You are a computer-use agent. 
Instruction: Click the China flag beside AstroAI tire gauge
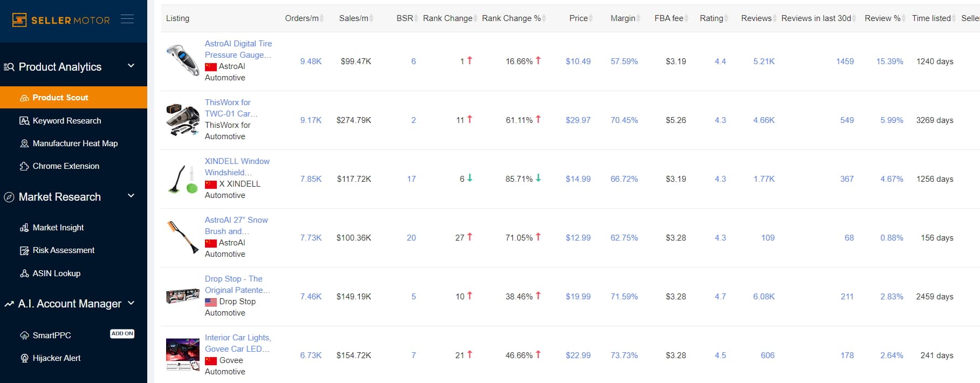click(x=211, y=67)
